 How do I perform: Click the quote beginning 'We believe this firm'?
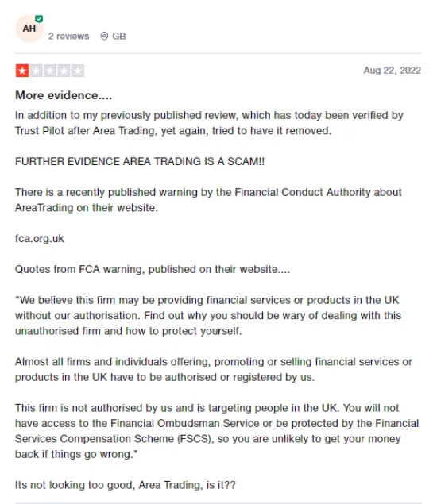pos(208,315)
